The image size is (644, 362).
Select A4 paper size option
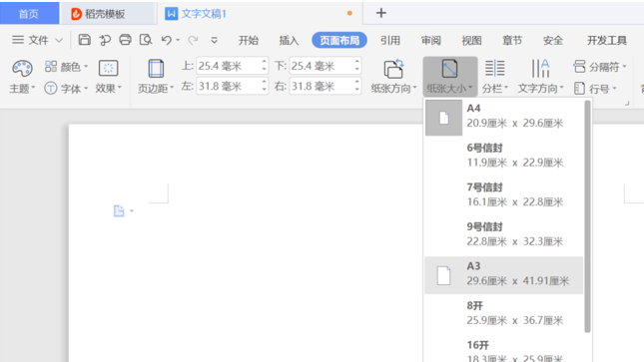click(504, 118)
